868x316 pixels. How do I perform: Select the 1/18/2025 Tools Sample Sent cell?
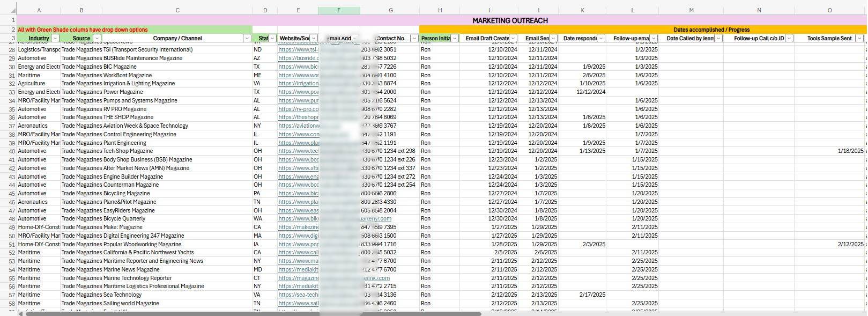click(829, 151)
